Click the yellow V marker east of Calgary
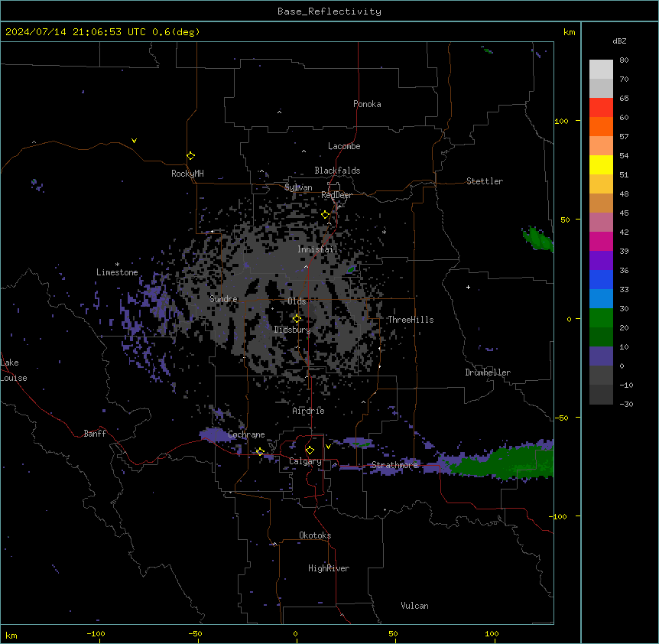659x644 pixels. [328, 447]
